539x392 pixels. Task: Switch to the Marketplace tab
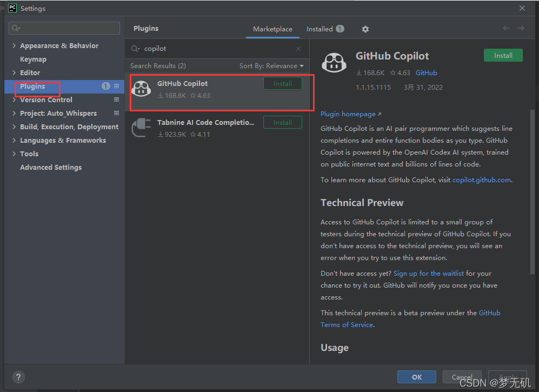click(x=272, y=29)
